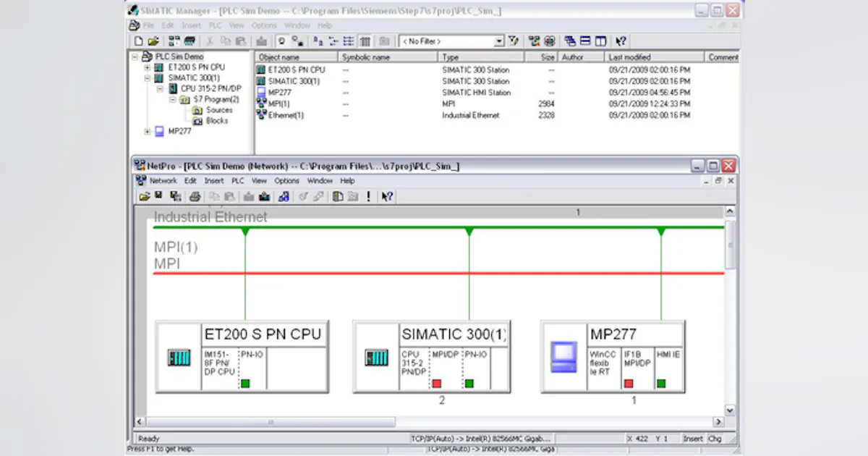868x456 pixels.
Task: Switch to Large Icons view in SIMATIC Manager
Action: pyautogui.click(x=318, y=41)
